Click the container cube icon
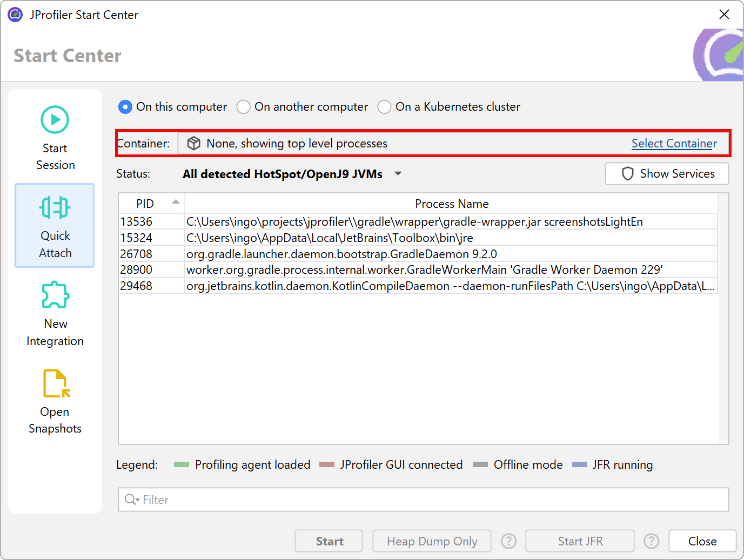This screenshot has height=560, width=744. (x=193, y=144)
